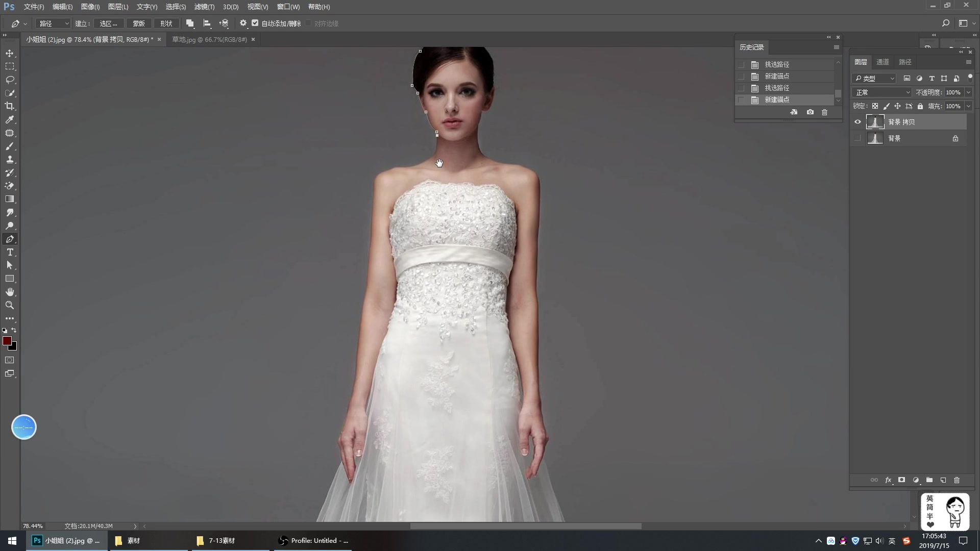Open 不透明度 opacity dropdown arrow
Screen dimensions: 980x551
point(968,92)
